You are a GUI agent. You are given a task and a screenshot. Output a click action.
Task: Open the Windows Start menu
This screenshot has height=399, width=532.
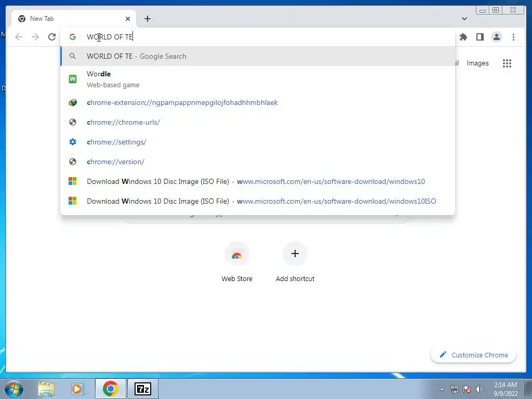[14, 389]
